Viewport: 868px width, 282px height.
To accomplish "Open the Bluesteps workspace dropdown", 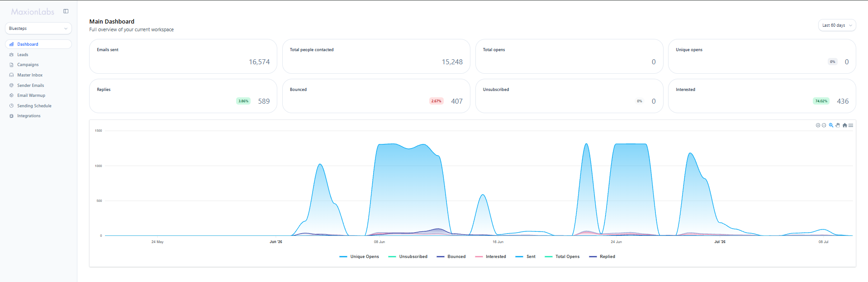I will point(38,29).
